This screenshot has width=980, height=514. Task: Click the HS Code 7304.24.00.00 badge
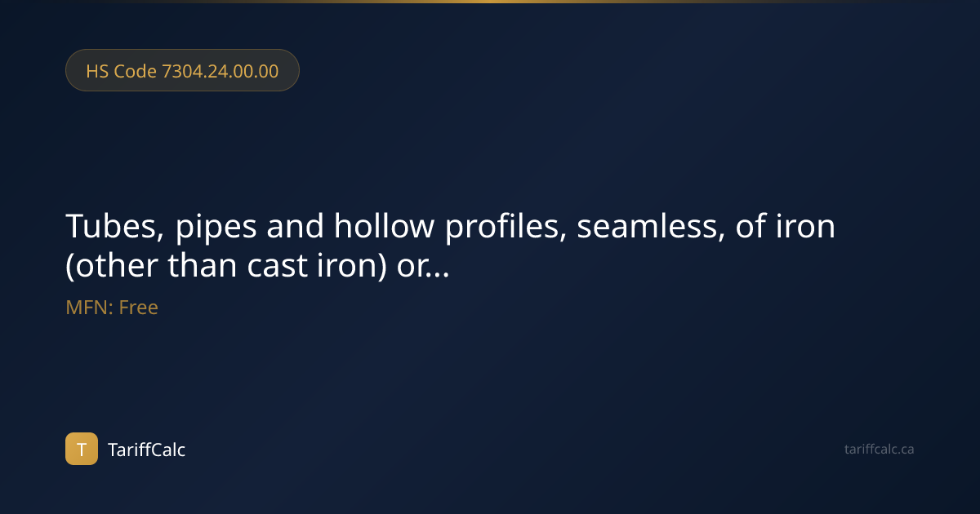pyautogui.click(x=182, y=70)
